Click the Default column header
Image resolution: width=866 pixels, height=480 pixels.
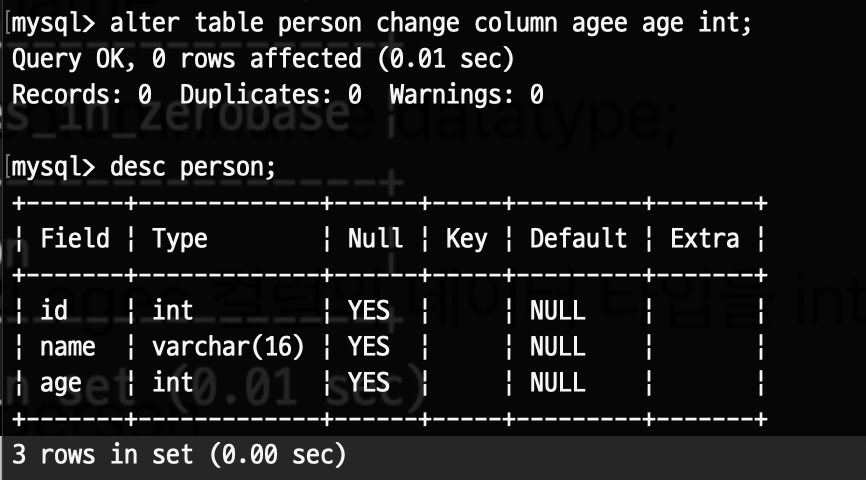pos(578,239)
